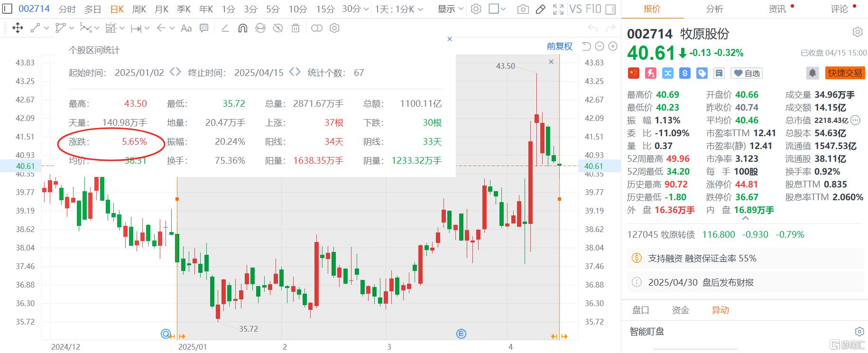Enter fullscreen chart mode

[x=558, y=9]
